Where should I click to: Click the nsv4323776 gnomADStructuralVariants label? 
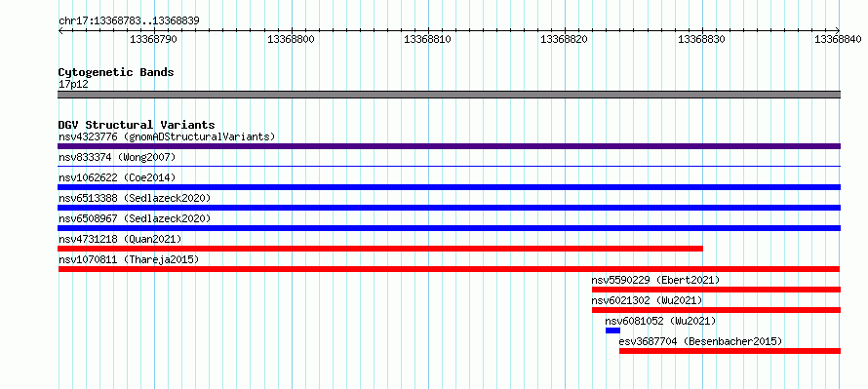(167, 136)
